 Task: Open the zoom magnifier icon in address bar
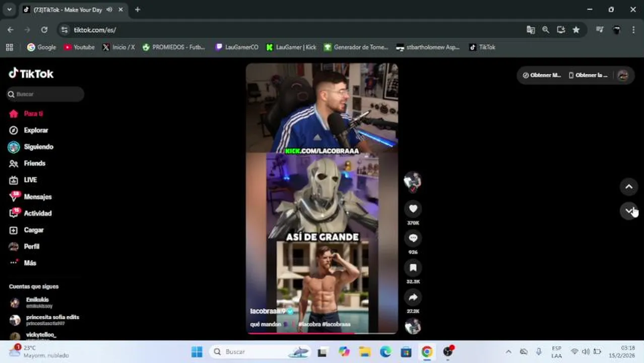coord(546,30)
